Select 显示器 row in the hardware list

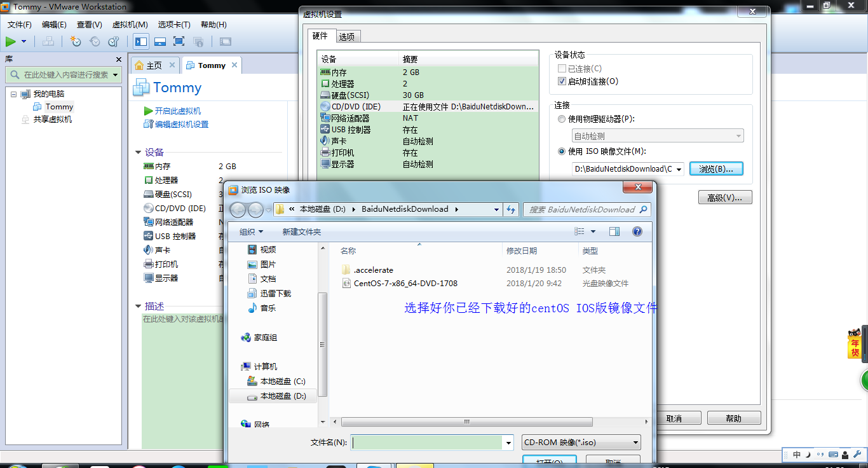[x=428, y=164]
